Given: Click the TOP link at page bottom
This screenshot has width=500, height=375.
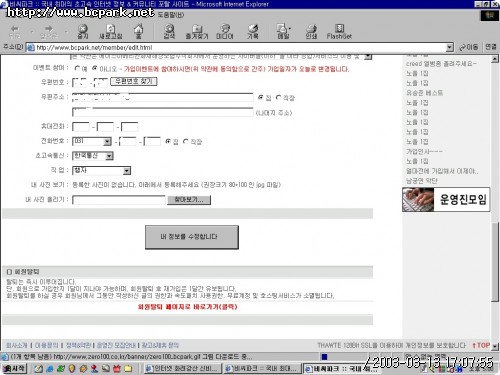Looking at the screenshot, I should pos(481,345).
